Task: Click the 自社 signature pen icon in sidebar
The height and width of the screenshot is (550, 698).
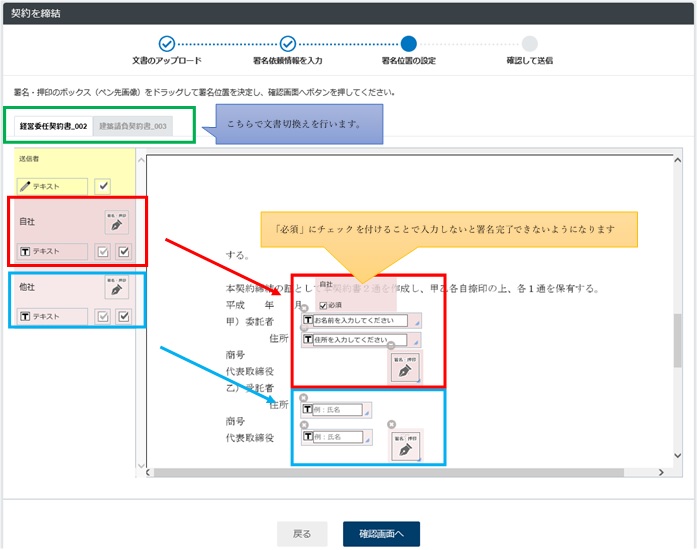Action: pos(116,222)
